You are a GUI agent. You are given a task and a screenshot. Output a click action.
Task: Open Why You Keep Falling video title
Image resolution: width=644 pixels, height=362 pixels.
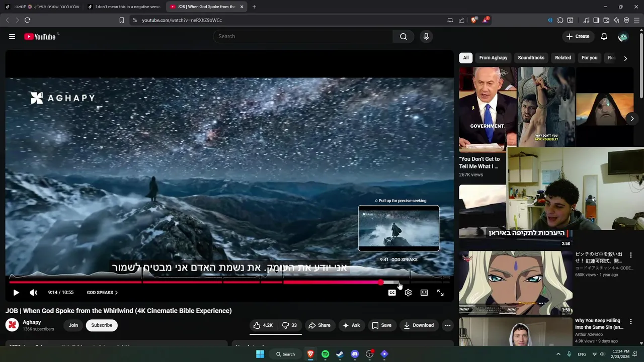599,324
